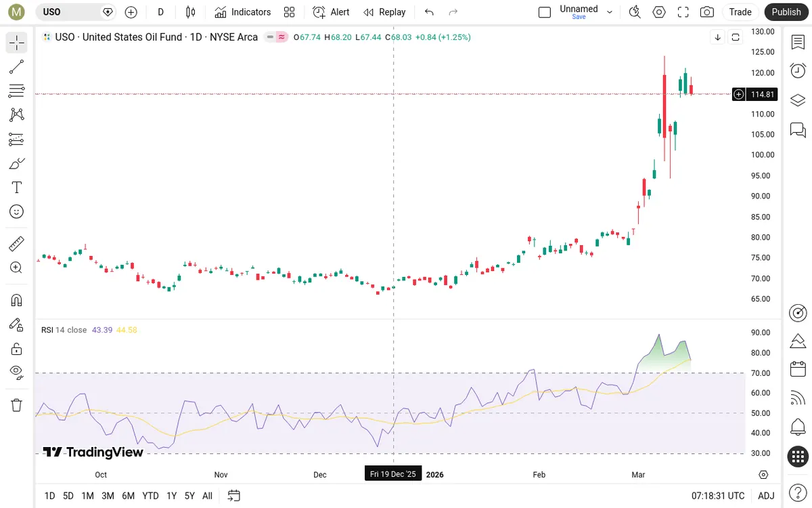Undo the last chart action
The height and width of the screenshot is (508, 812).
[x=429, y=12]
